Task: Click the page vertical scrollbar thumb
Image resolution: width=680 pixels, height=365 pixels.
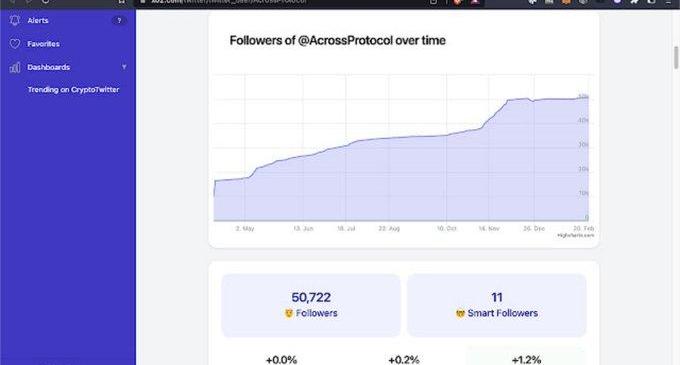Action: [676, 57]
